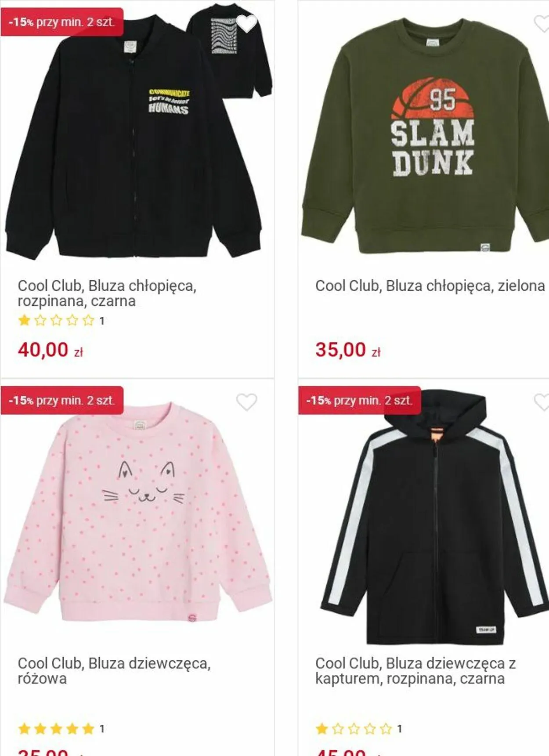Click -15% promo badge on black sweatshirt
This screenshot has width=549, height=756.
[x=62, y=22]
